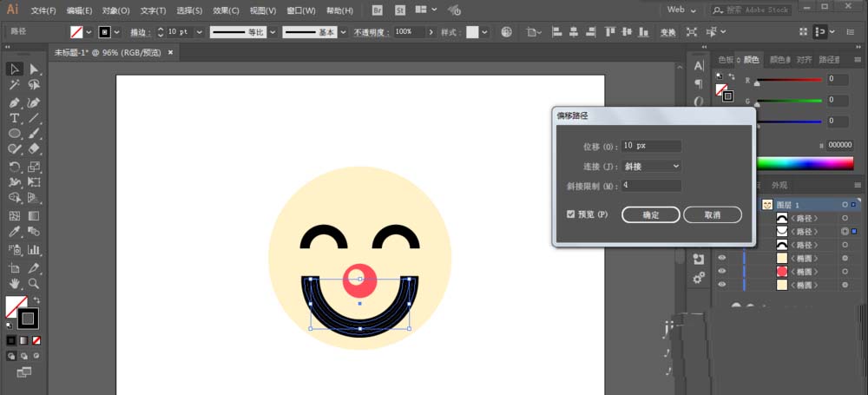This screenshot has width=868, height=395.
Task: Open Adobe Bridge with the Br icon
Action: [x=376, y=10]
